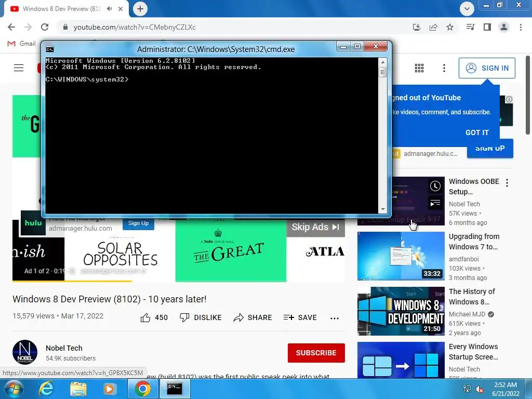The image size is (532, 399).
Task: Click the network tray icon
Action: (x=467, y=389)
